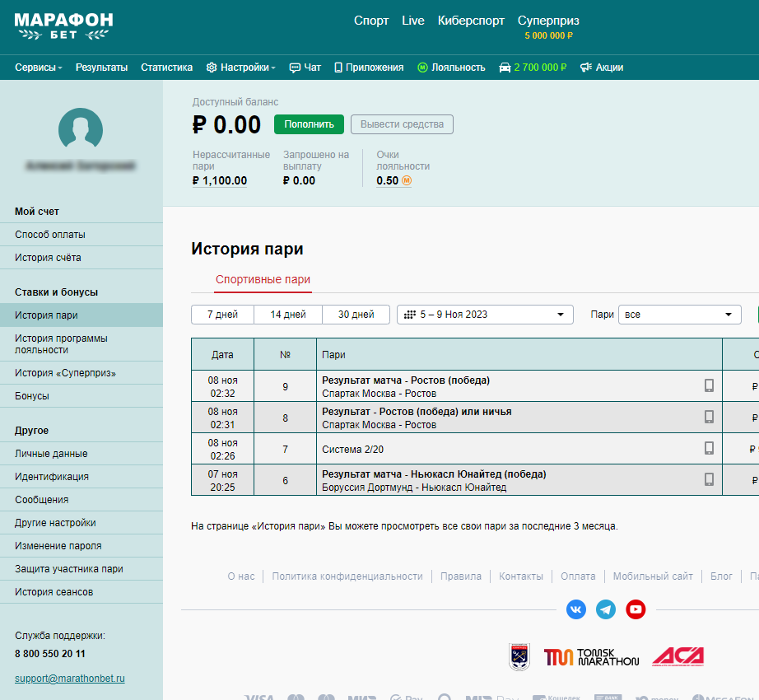Open the Контакты footer link
The width and height of the screenshot is (759, 700).
pos(521,576)
